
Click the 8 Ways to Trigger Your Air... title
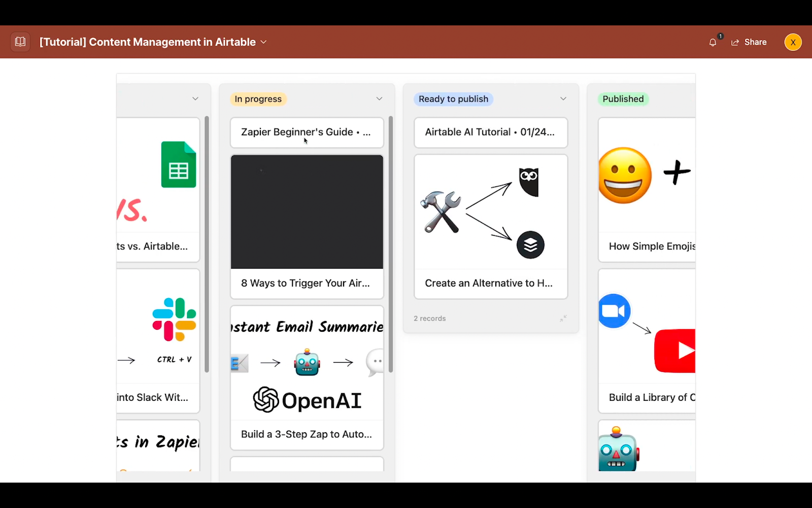pyautogui.click(x=306, y=283)
